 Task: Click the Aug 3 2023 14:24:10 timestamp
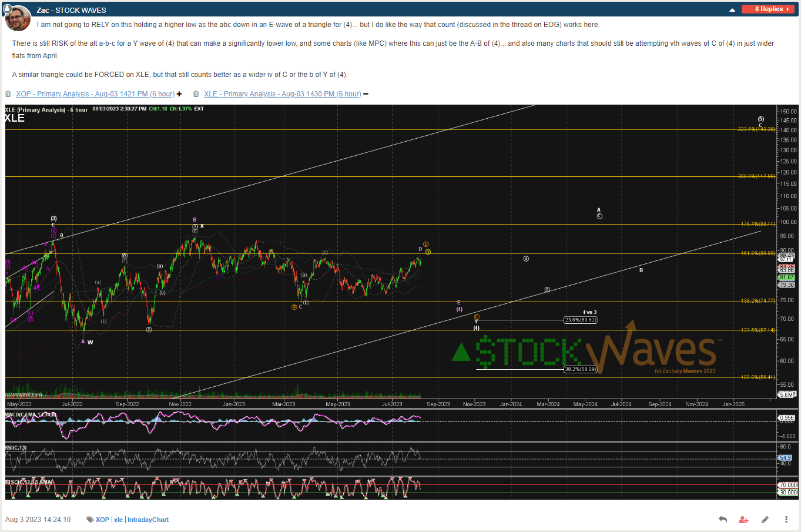[x=38, y=520]
